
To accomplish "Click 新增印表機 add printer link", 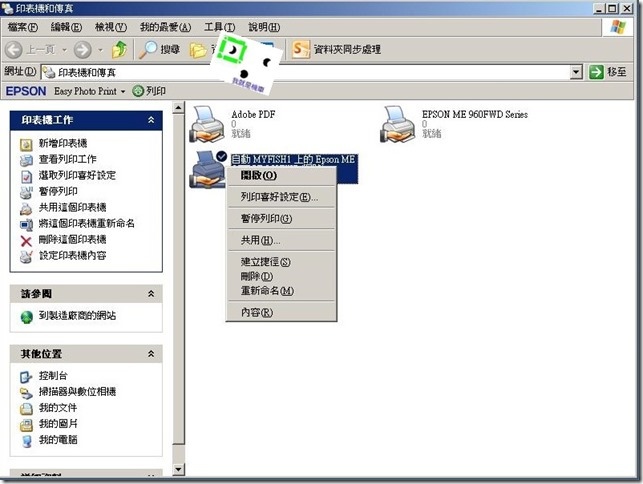I will [63, 143].
